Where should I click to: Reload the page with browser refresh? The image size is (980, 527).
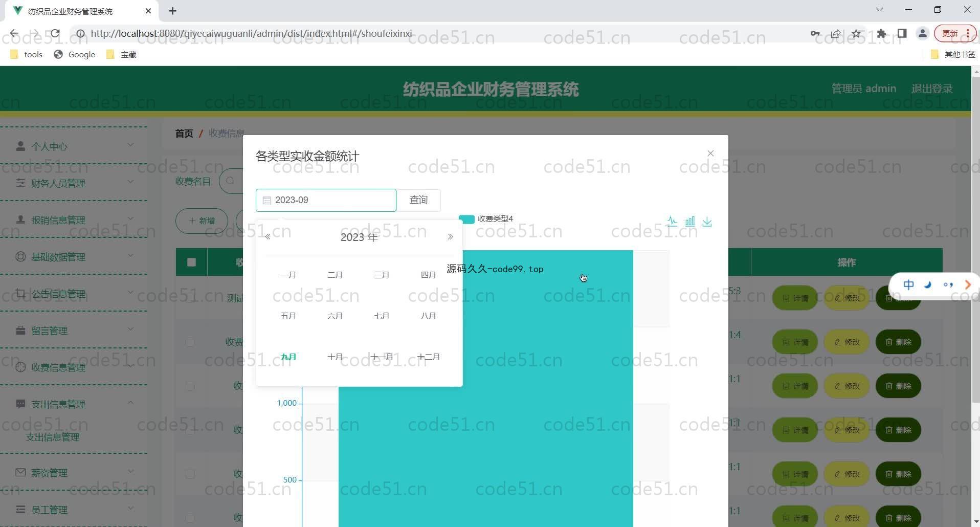pos(55,34)
